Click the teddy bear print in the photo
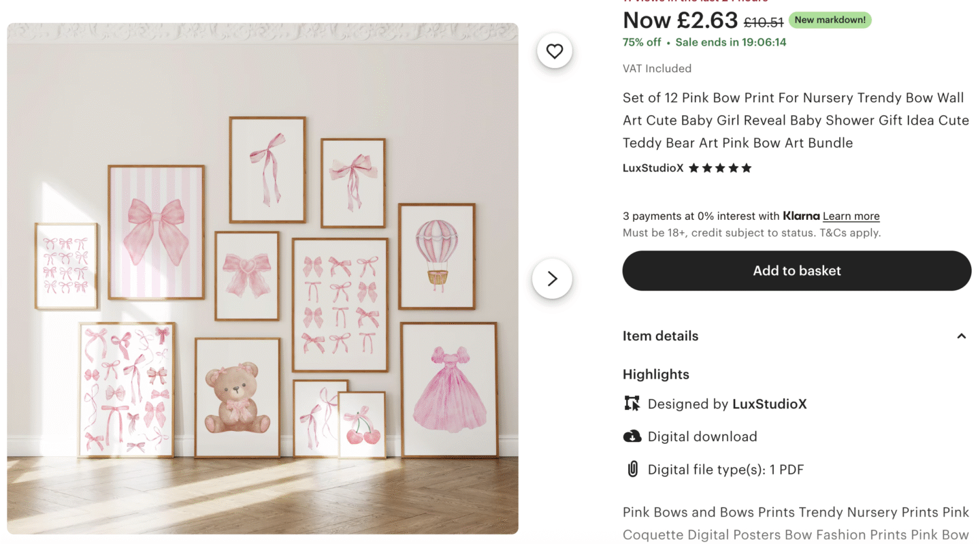 [238, 398]
